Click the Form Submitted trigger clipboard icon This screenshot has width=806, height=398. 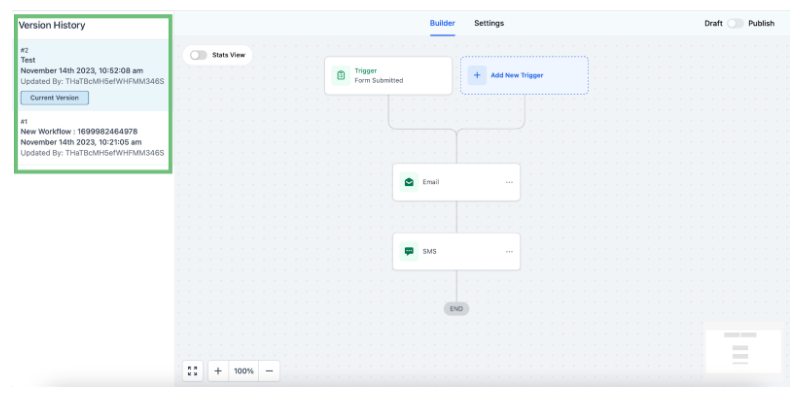341,76
